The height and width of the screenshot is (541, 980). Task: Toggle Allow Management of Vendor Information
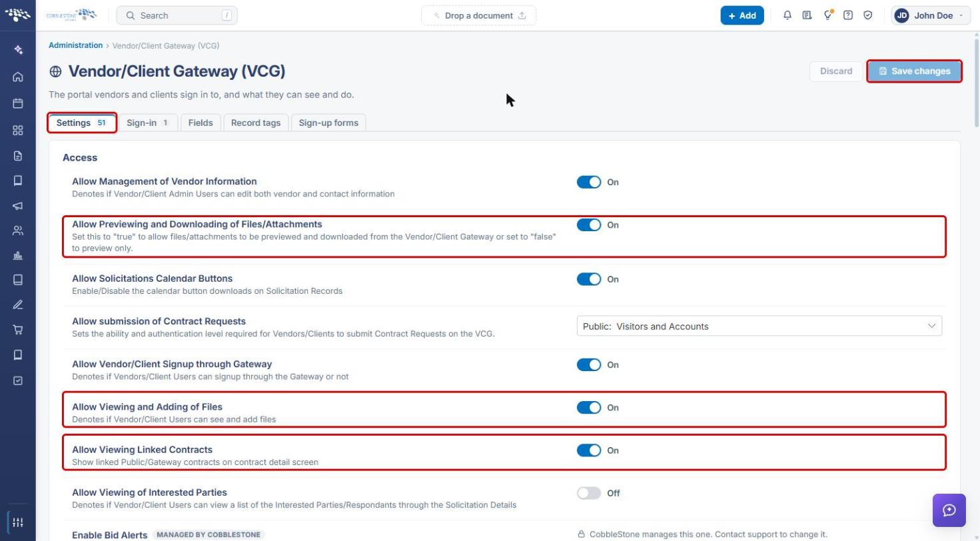click(x=589, y=182)
